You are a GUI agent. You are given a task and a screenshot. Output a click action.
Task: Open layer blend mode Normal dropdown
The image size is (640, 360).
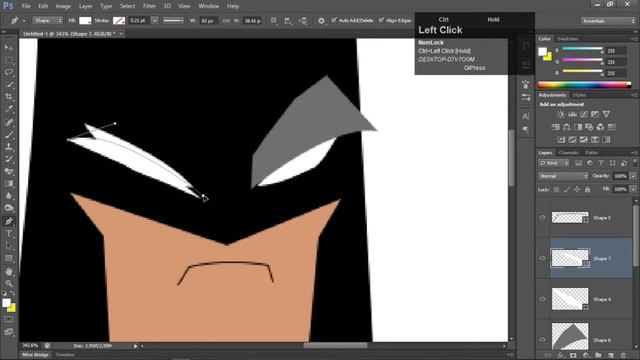coord(563,176)
